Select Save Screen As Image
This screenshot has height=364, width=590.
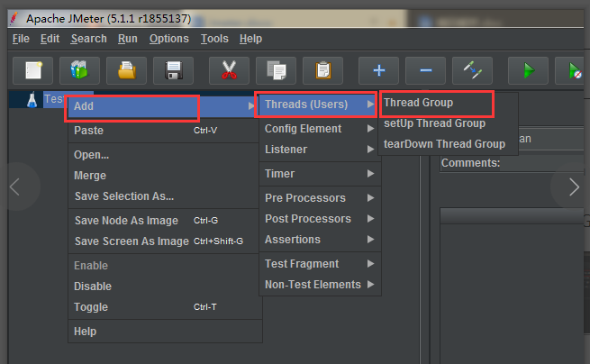click(x=163, y=241)
